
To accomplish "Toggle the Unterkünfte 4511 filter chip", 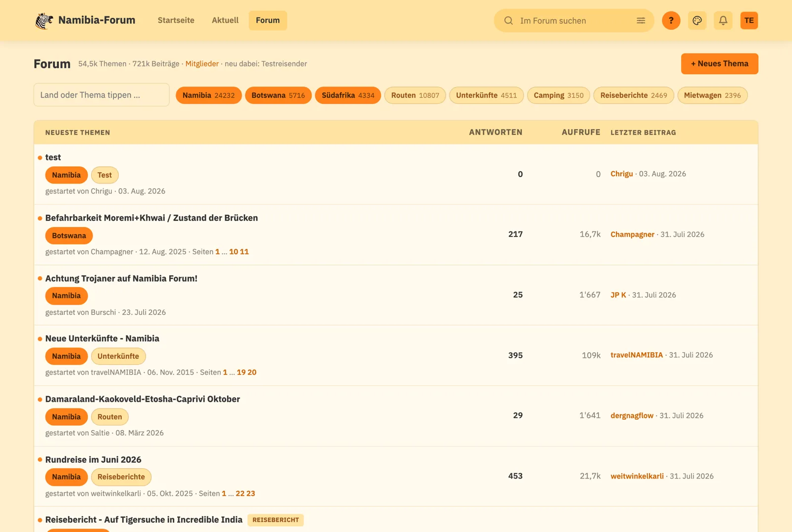I will coord(487,96).
